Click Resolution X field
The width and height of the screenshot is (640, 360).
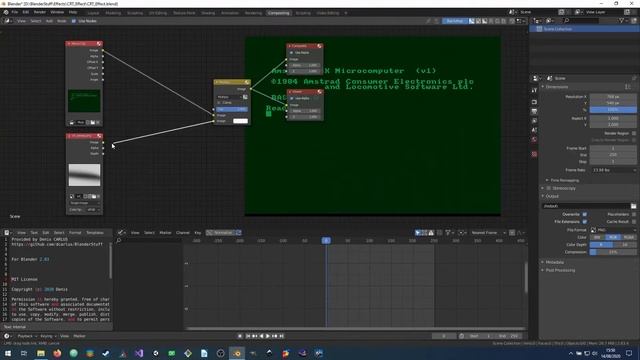pyautogui.click(x=613, y=97)
